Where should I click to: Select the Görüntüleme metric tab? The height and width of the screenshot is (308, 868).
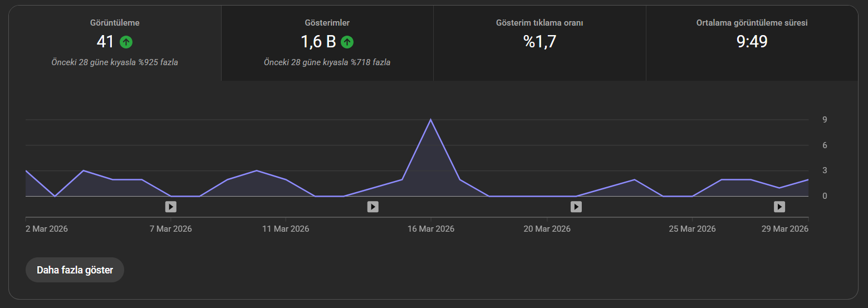[x=115, y=43]
